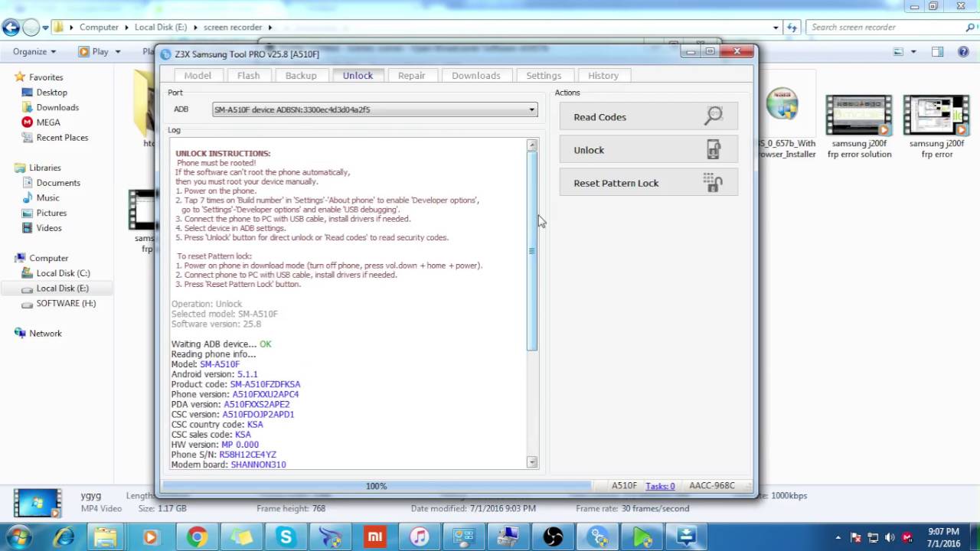This screenshot has width=980, height=551.
Task: Select Local Disk (C:) in sidebar
Action: point(63,273)
